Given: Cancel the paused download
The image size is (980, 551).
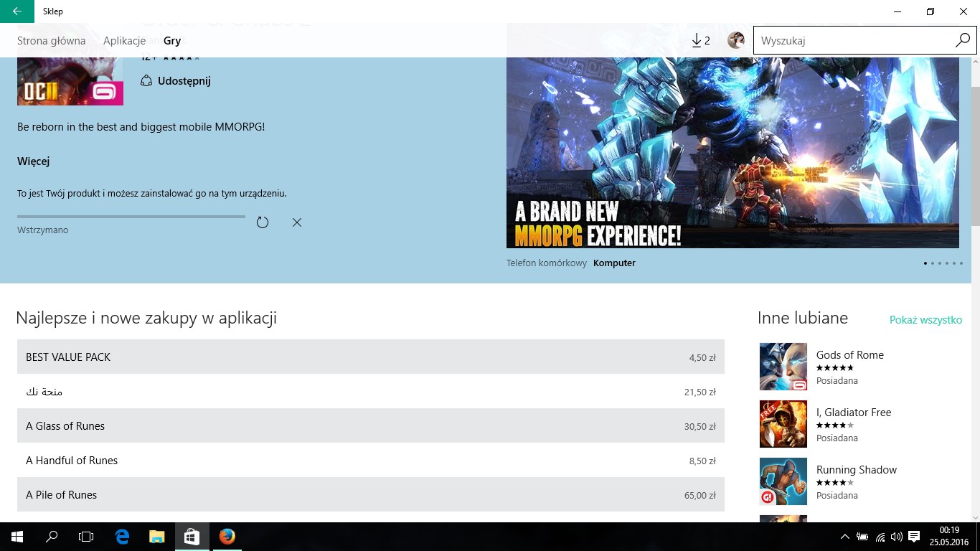Looking at the screenshot, I should coord(297,222).
